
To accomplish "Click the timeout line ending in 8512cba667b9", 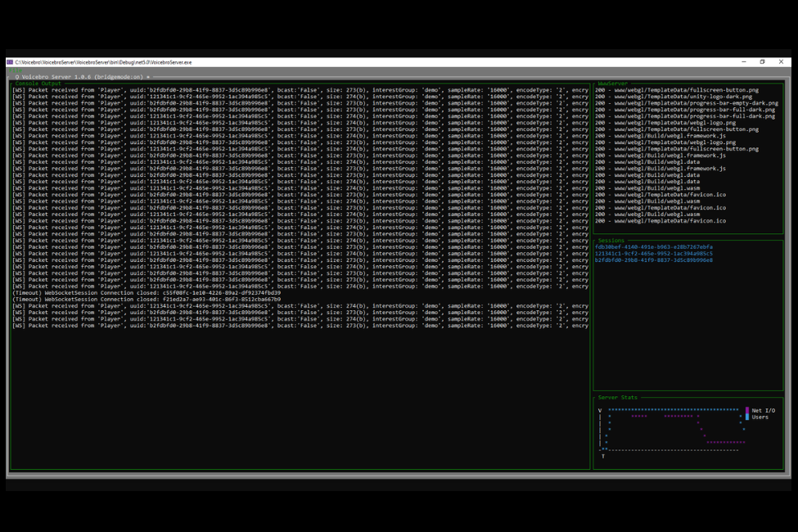I will [147, 300].
